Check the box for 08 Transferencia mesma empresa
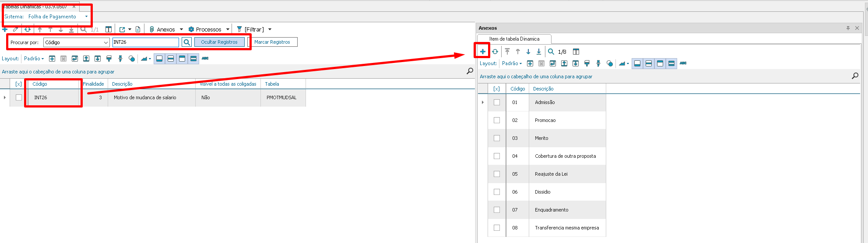Image resolution: width=868 pixels, height=243 pixels. [497, 228]
